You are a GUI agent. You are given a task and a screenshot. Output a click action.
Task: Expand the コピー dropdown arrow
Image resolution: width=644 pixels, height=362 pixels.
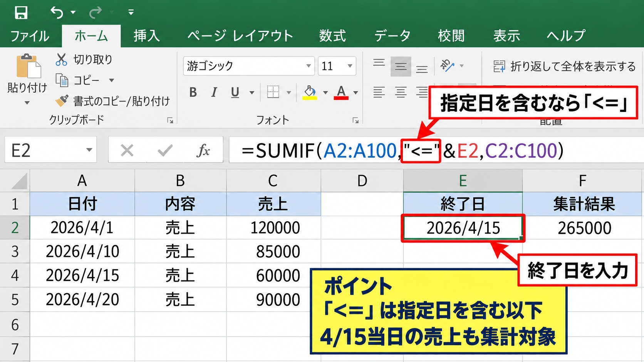click(x=111, y=80)
